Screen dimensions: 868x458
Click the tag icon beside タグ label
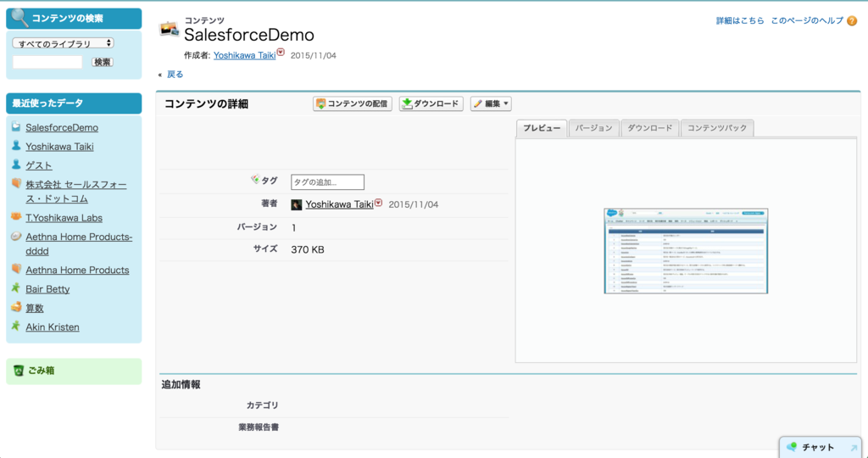(x=255, y=179)
